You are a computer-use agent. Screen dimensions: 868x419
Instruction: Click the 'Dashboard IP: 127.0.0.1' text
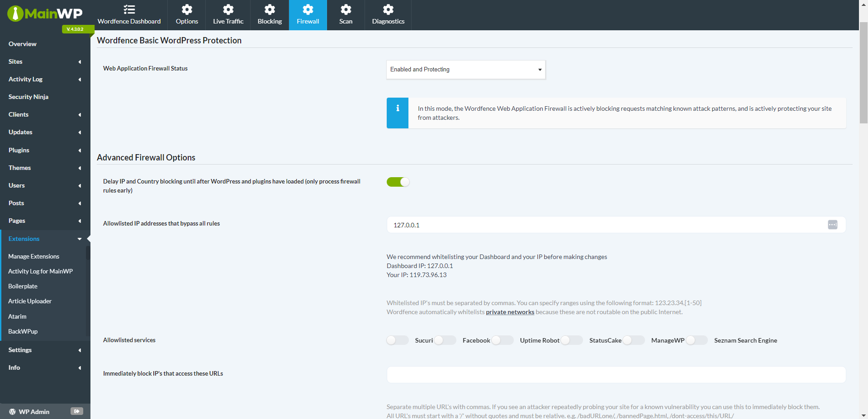(420, 266)
